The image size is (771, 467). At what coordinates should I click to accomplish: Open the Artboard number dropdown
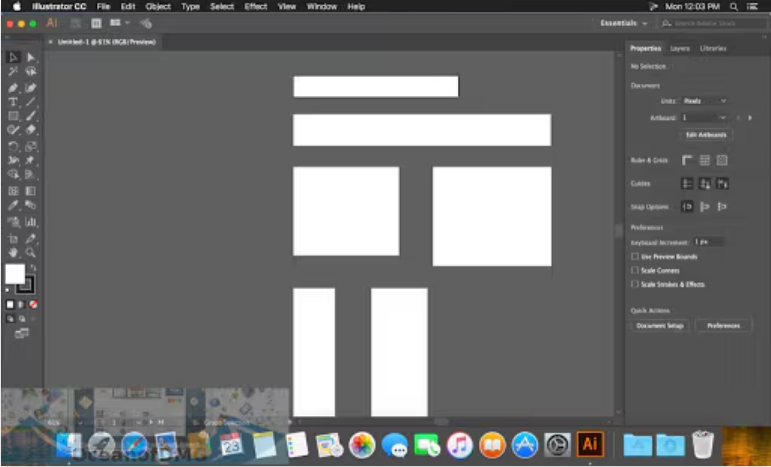[x=704, y=118]
